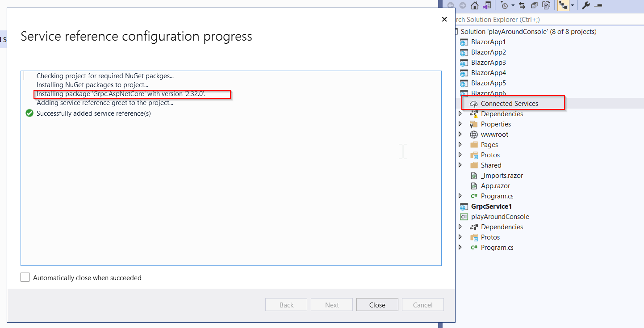Click the Collapse All toolbar icon

535,5
